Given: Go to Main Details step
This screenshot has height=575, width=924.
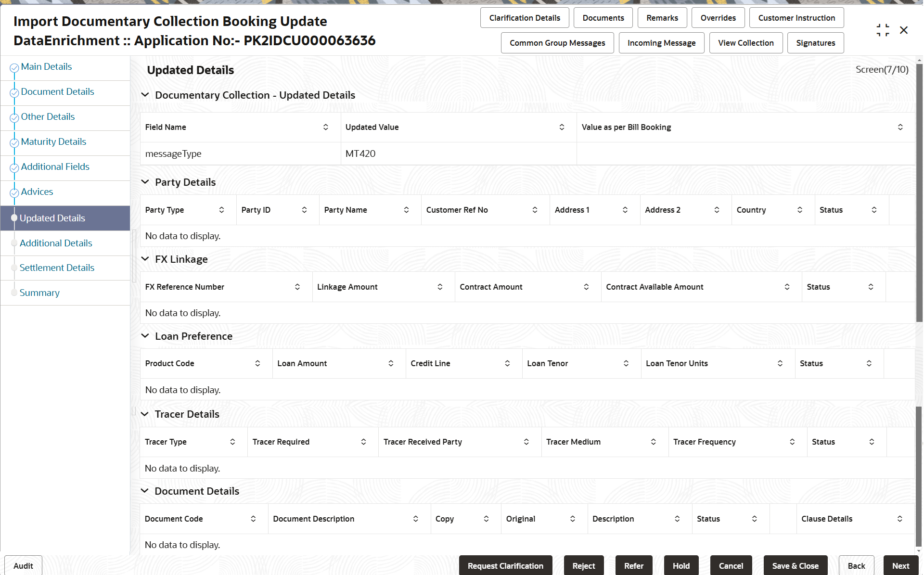Looking at the screenshot, I should (46, 66).
